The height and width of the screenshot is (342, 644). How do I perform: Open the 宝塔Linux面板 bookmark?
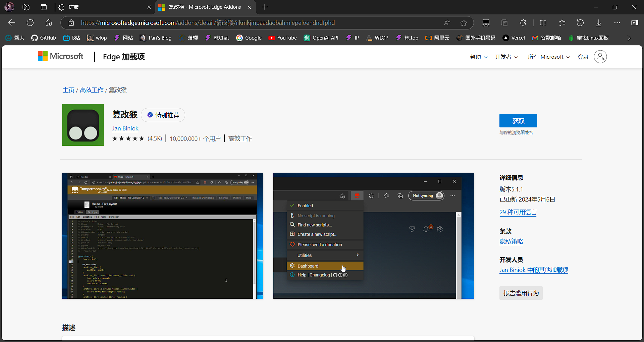click(x=589, y=38)
